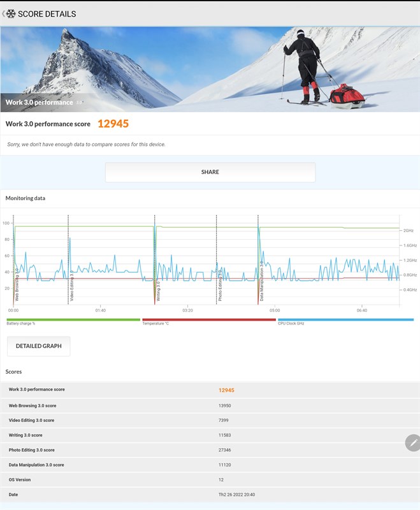420x510 pixels.
Task: Click the 11120 Data Manipulation value
Action: click(224, 465)
